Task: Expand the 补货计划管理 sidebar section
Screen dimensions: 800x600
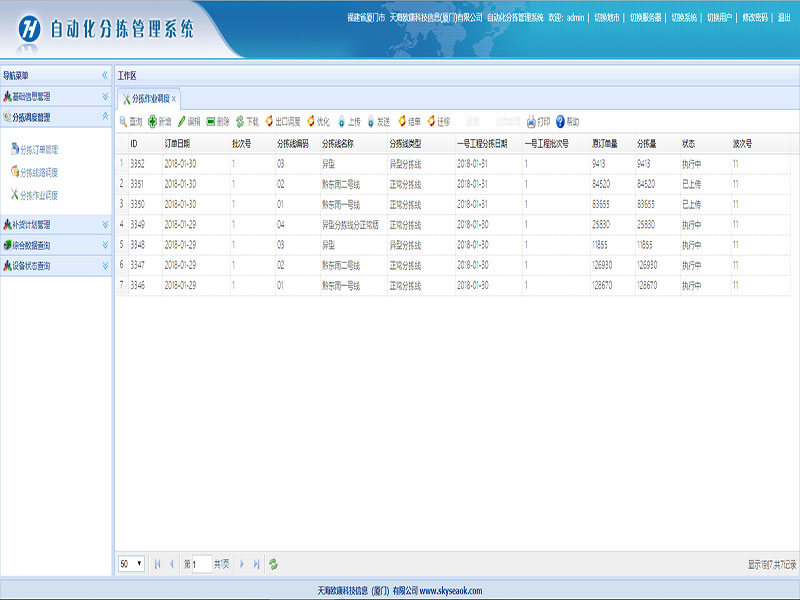Action: click(x=105, y=225)
